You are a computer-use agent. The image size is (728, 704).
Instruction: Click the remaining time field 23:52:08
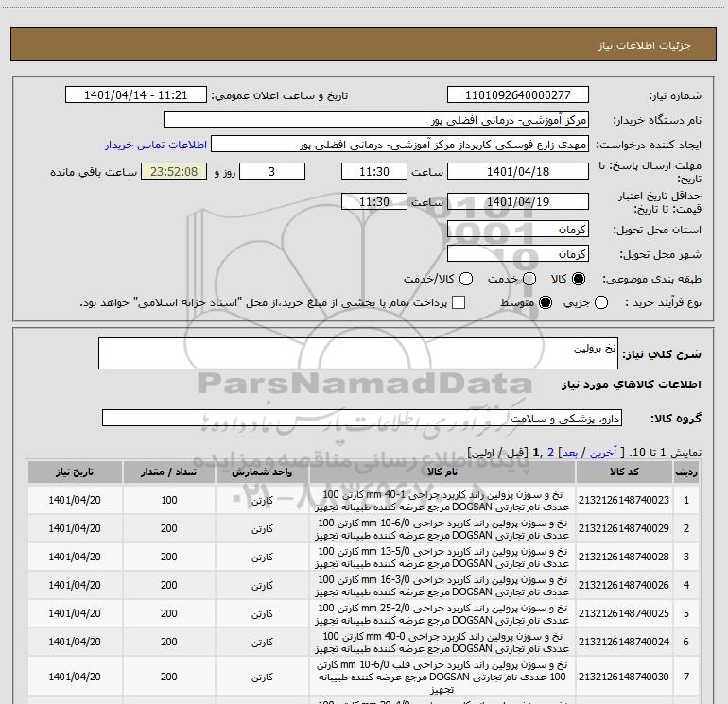[x=174, y=171]
